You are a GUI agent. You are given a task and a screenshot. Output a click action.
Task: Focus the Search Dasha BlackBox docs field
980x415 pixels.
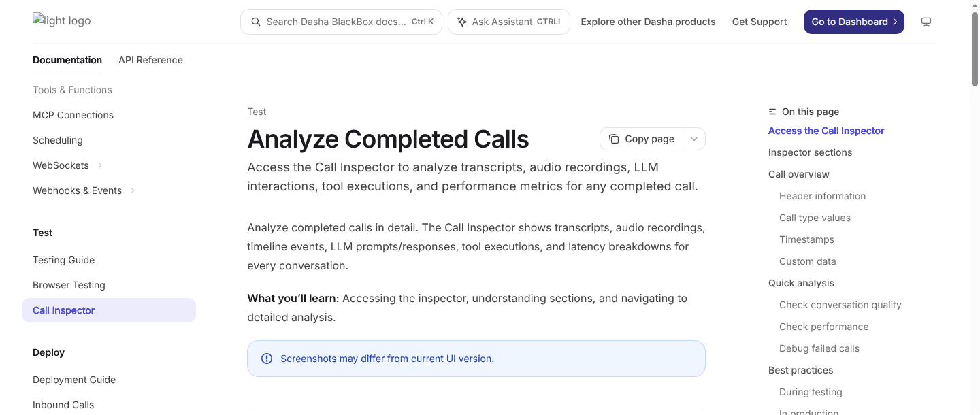coord(341,22)
